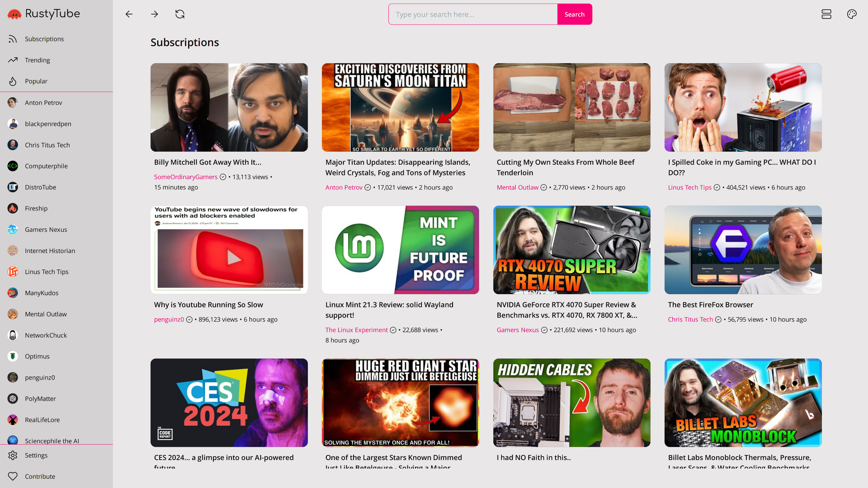Open penguinz0 link under Youtube video
This screenshot has width=868, height=488.
[169, 319]
